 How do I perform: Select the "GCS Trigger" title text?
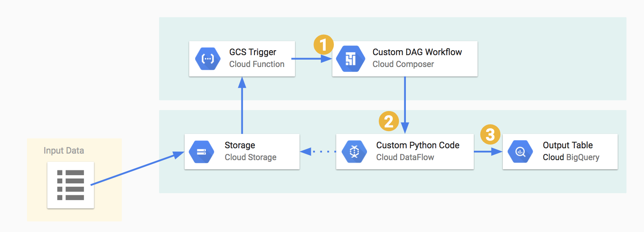pos(252,52)
